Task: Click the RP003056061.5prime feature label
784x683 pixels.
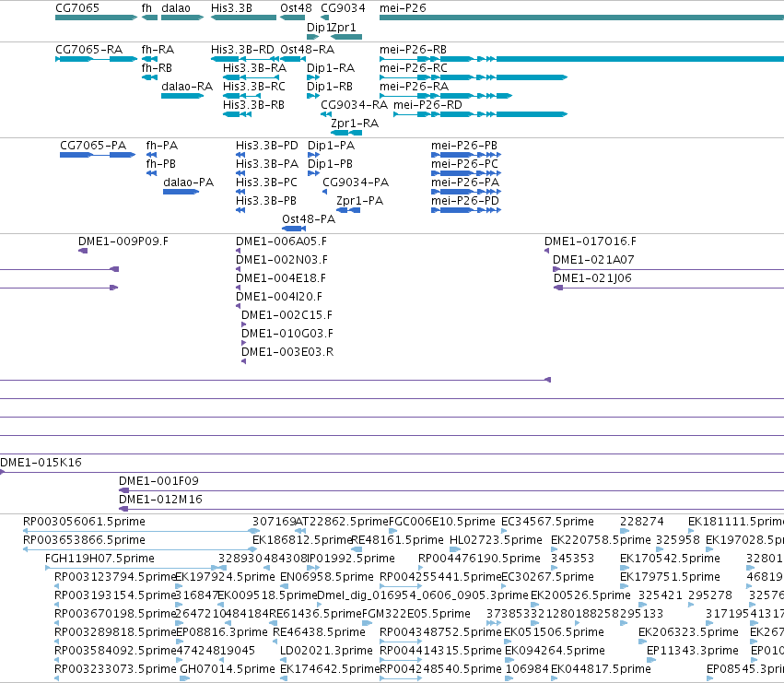Action: pyautogui.click(x=84, y=522)
